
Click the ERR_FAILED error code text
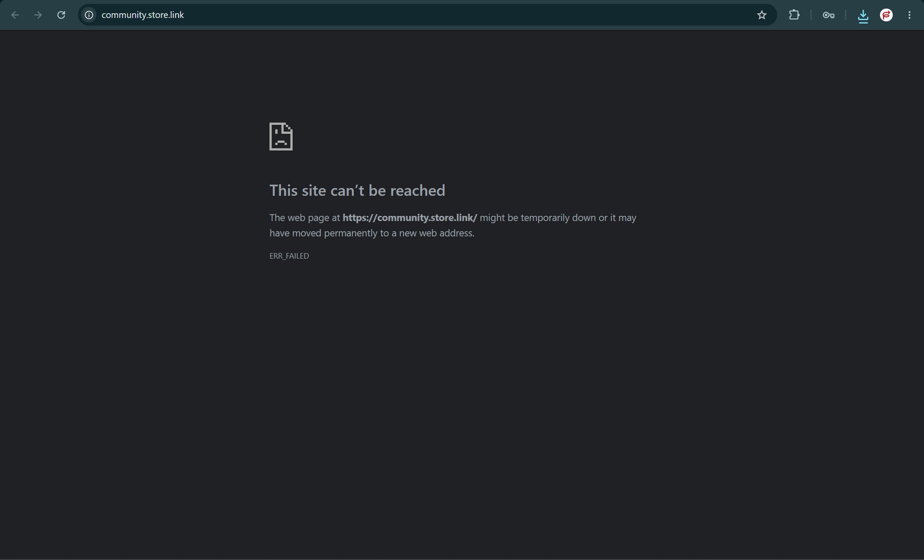tap(289, 256)
